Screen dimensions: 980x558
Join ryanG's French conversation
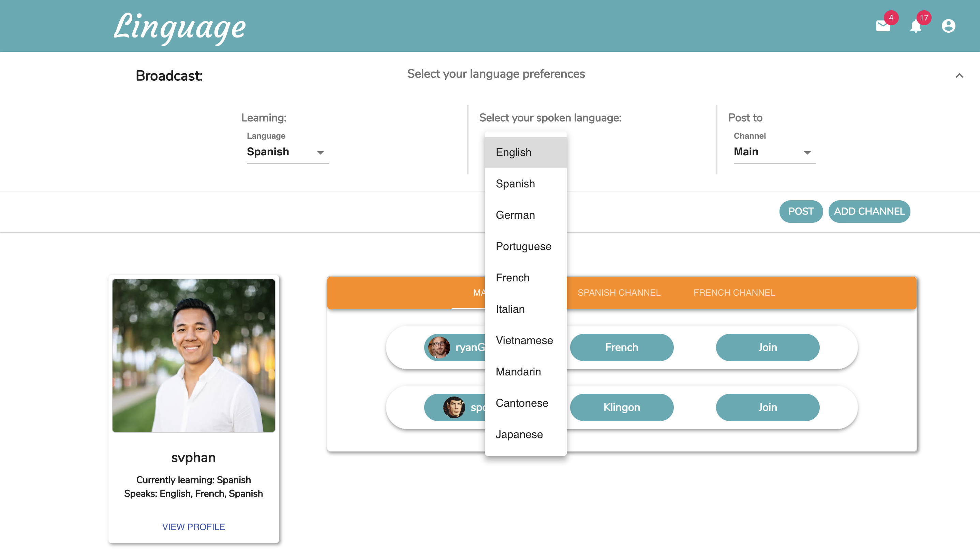coord(767,347)
